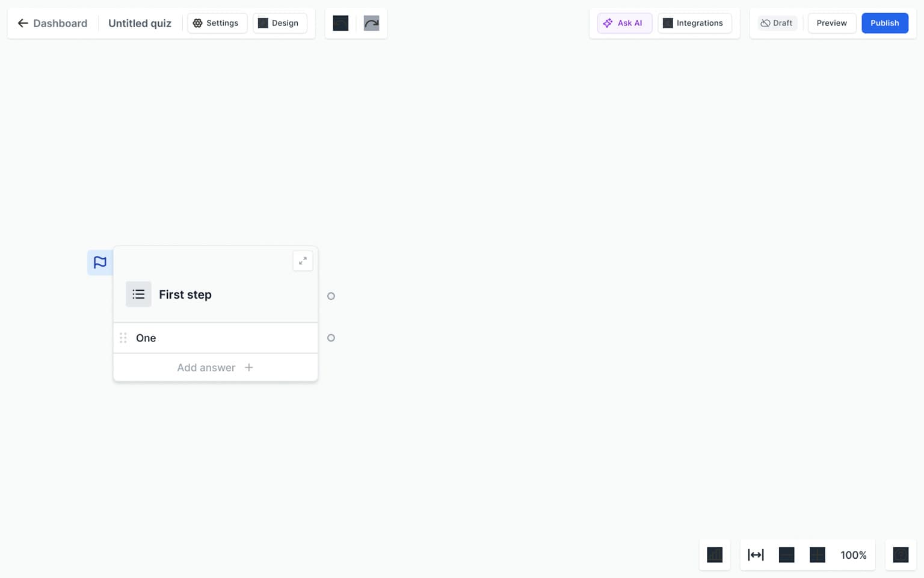Screen dimensions: 924x578
Task: Click the First step connector node
Action: point(331,296)
